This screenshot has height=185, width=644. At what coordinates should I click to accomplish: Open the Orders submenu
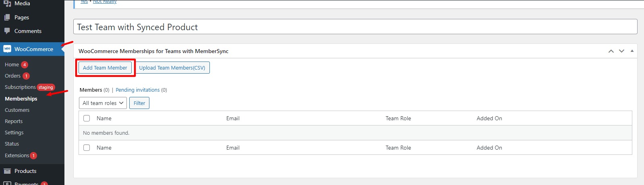12,76
